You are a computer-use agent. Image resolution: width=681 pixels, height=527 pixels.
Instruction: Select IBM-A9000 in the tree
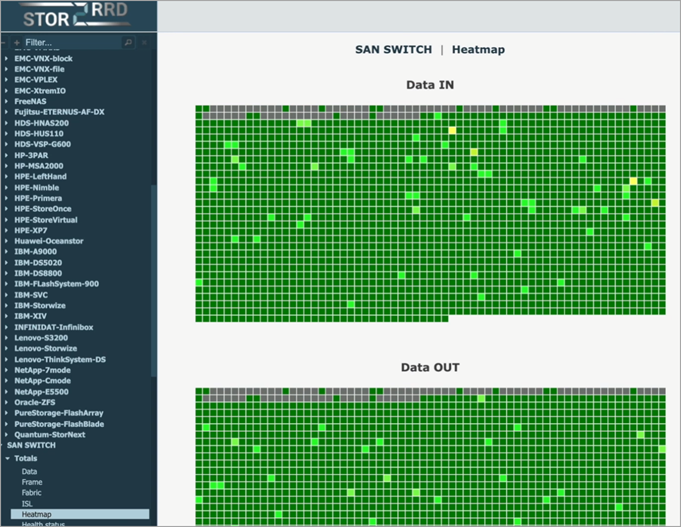35,252
